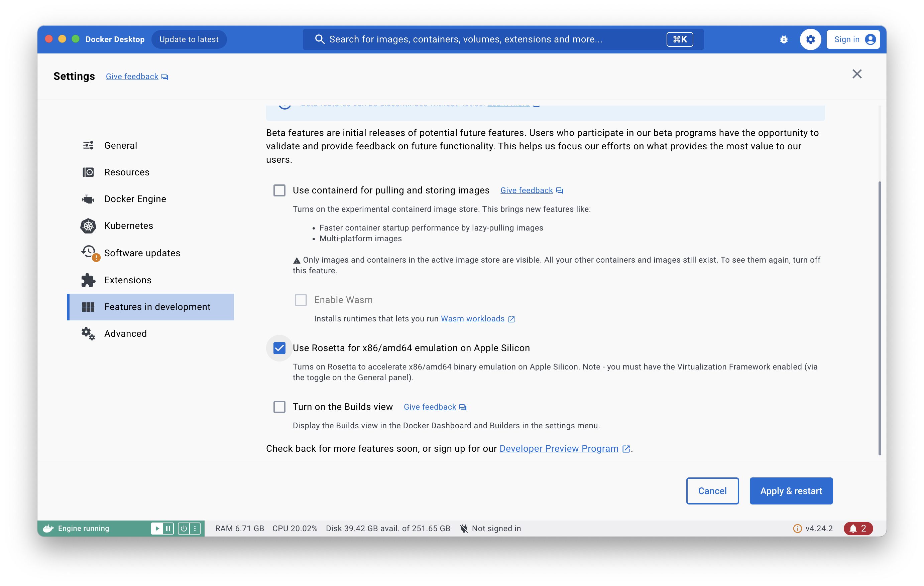Click the Docker whale icon in status bar
924x586 pixels.
(x=48, y=529)
